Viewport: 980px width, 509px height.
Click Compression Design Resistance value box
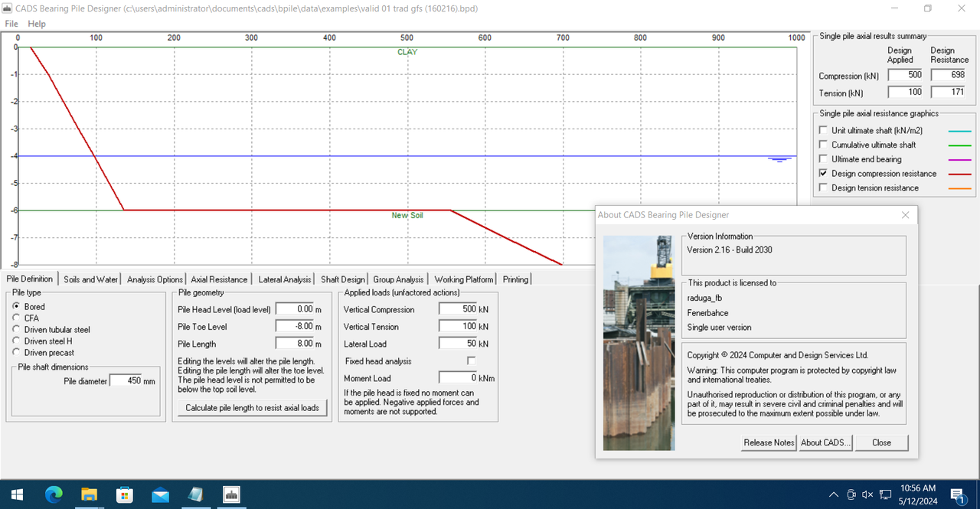(949, 75)
